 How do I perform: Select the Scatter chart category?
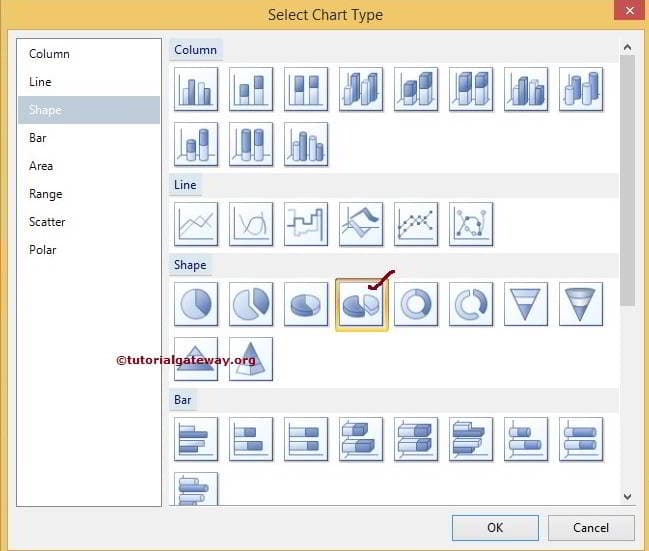(x=89, y=222)
